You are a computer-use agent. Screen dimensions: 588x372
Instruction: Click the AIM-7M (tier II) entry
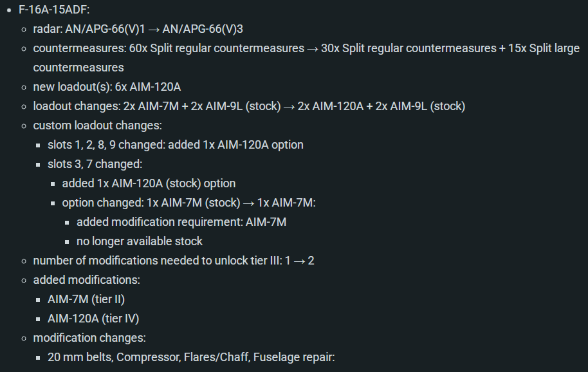tap(86, 300)
